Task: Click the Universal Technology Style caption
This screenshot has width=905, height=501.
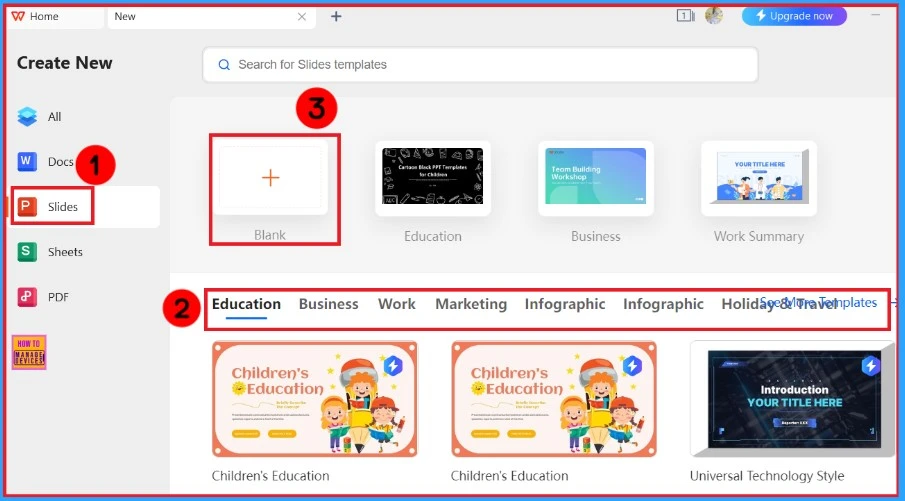Action: [767, 476]
